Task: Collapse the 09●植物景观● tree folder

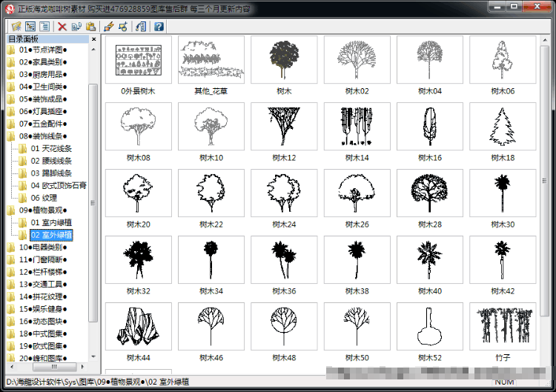Action: [x=43, y=210]
